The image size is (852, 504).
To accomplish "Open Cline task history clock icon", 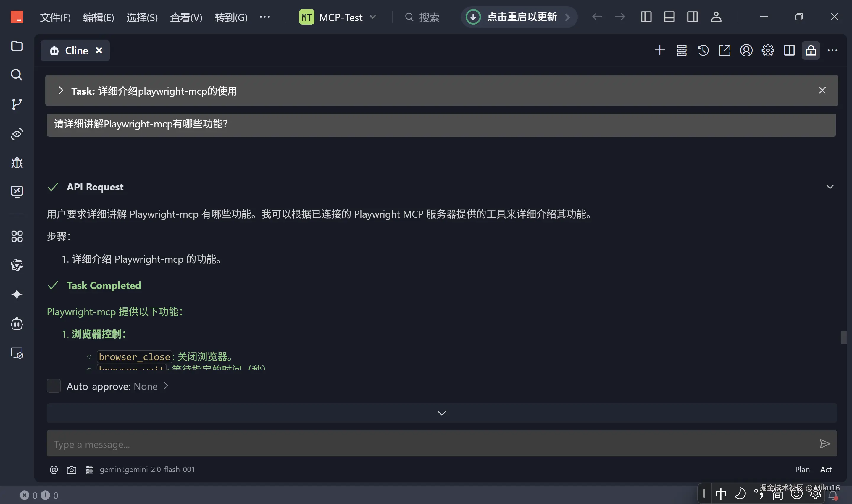I will pos(703,50).
